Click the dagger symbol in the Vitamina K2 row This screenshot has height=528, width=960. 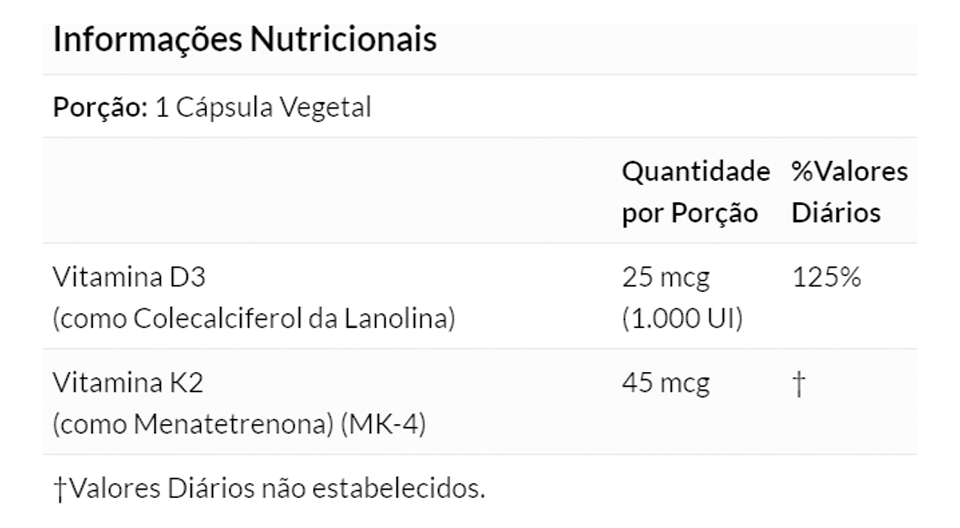pyautogui.click(x=798, y=383)
